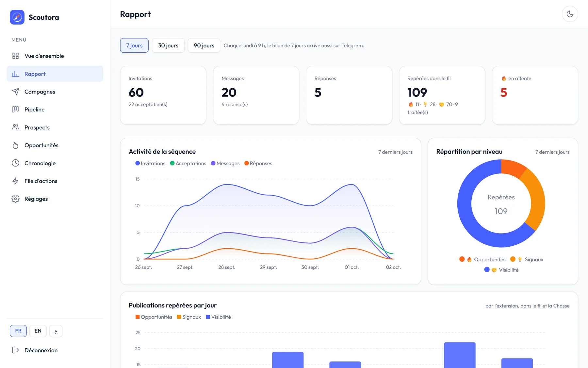Click the Pipeline kanban icon
Viewport: 588px width, 368px height.
pos(15,110)
